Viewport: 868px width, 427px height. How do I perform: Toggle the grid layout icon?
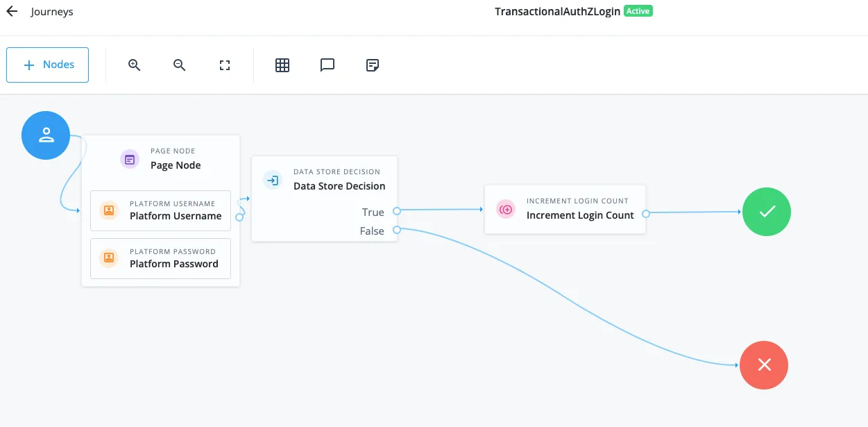pos(282,65)
